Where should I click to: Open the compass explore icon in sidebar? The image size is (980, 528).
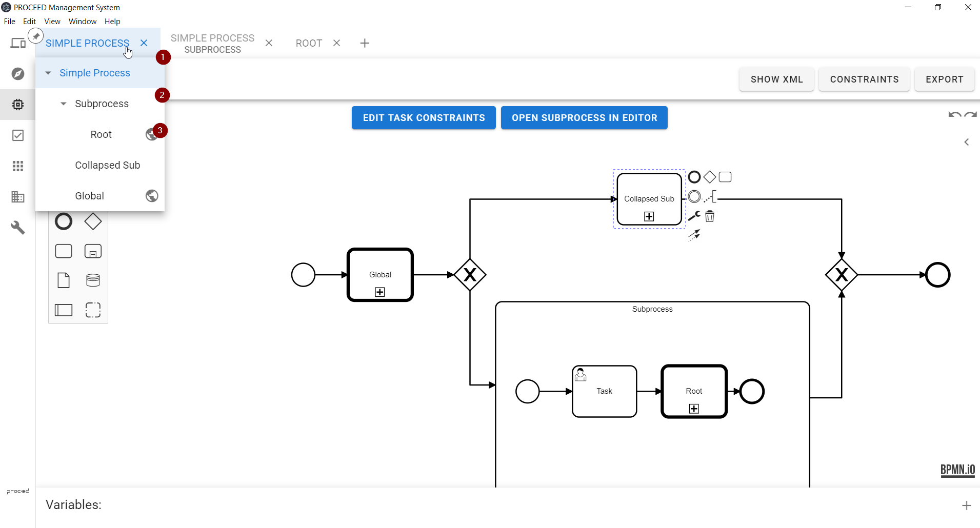coord(18,74)
